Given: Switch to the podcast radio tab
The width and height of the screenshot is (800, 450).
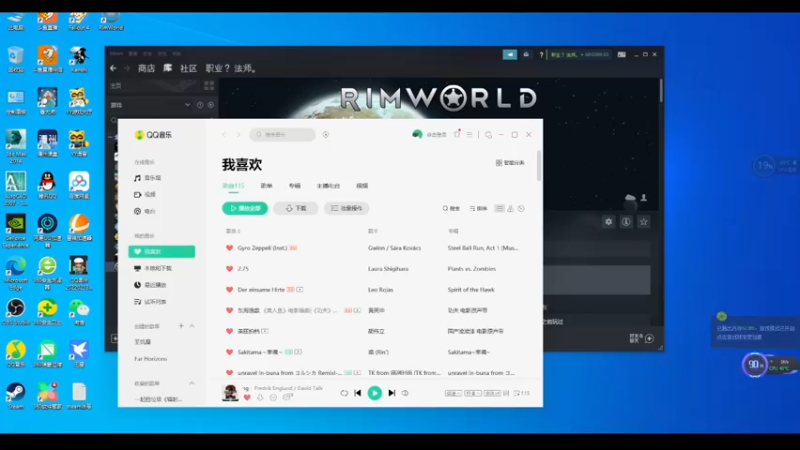Looking at the screenshot, I should [x=328, y=186].
